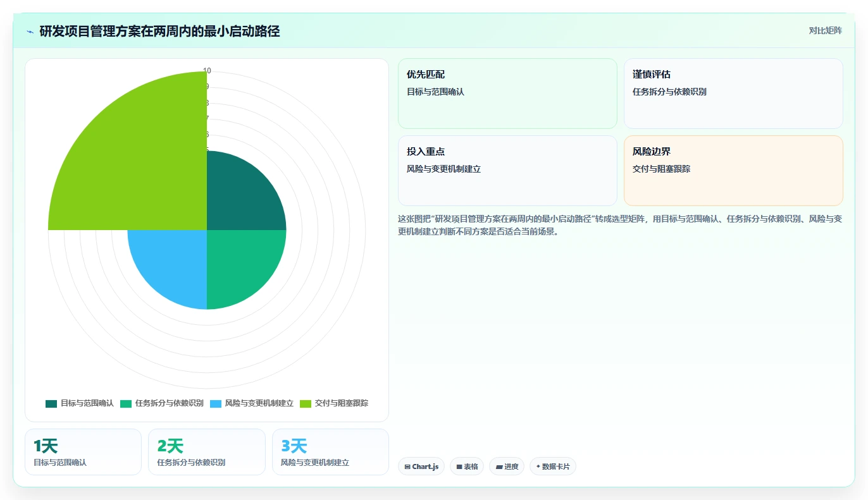Click the 进度 tag icon
This screenshot has height=500, width=868.
click(x=499, y=466)
